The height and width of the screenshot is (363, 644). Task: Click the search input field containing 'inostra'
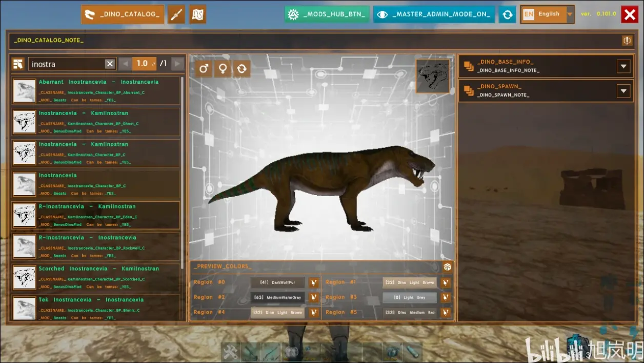[67, 64]
